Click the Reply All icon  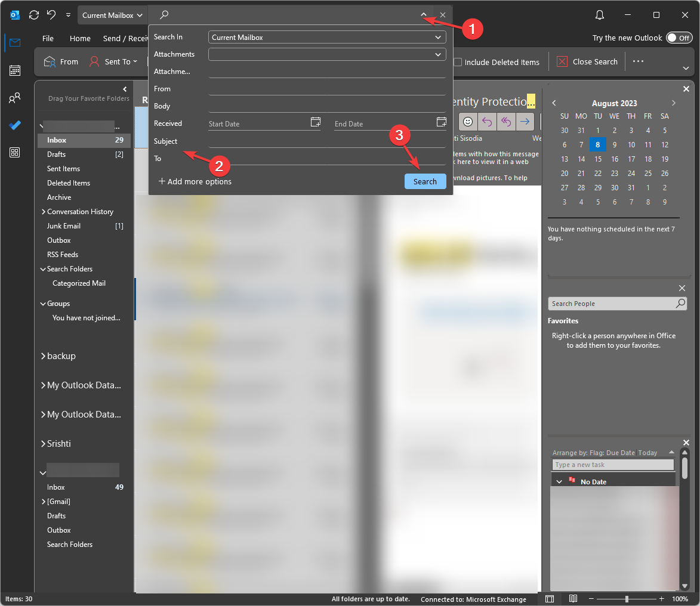click(x=506, y=121)
